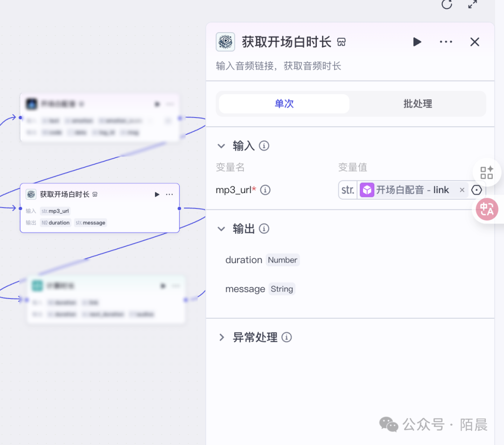Image resolution: width=504 pixels, height=445 pixels.
Task: Select the 单次 tab
Action: coord(284,104)
